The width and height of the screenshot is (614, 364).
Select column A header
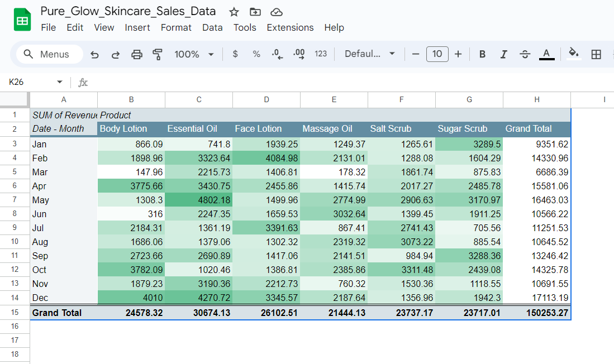point(64,100)
